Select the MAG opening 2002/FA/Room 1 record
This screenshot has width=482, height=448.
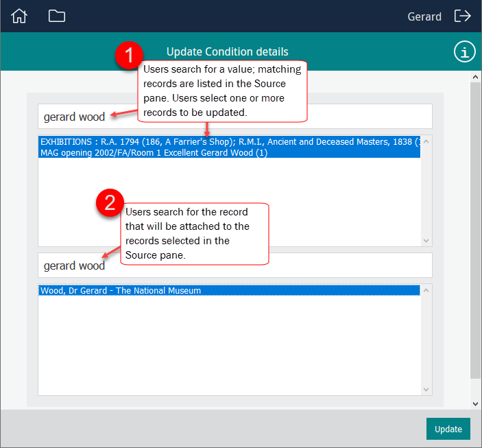coord(154,152)
